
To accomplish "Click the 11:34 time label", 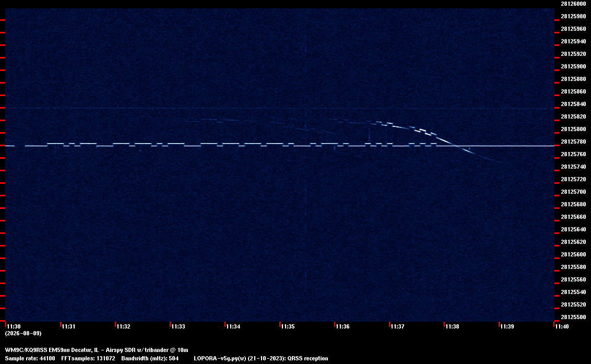I will click(233, 326).
